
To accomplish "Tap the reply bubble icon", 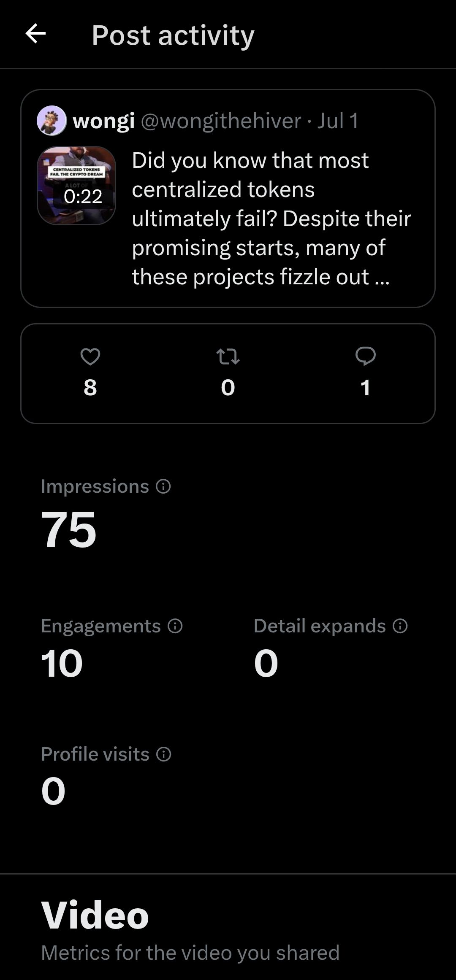I will tap(366, 356).
